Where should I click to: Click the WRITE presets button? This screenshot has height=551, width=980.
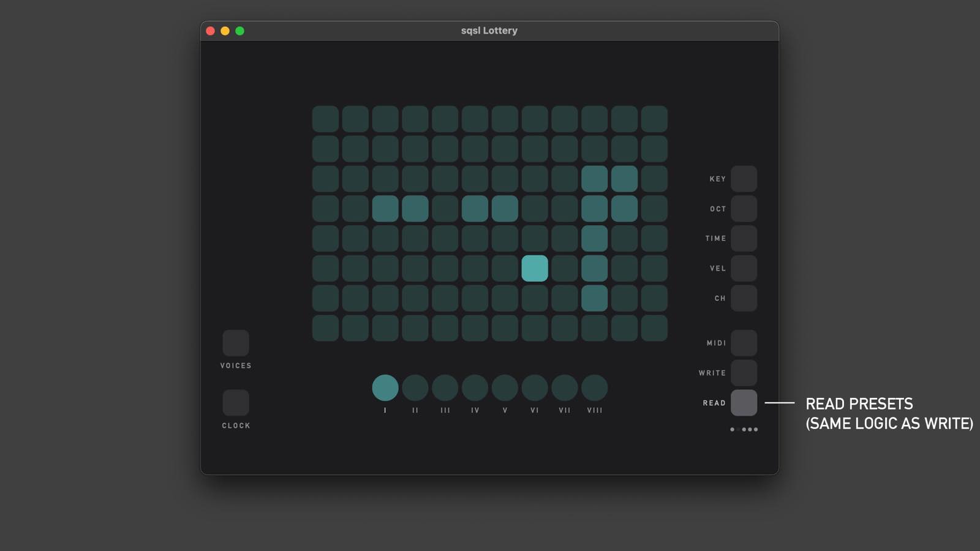(x=744, y=373)
